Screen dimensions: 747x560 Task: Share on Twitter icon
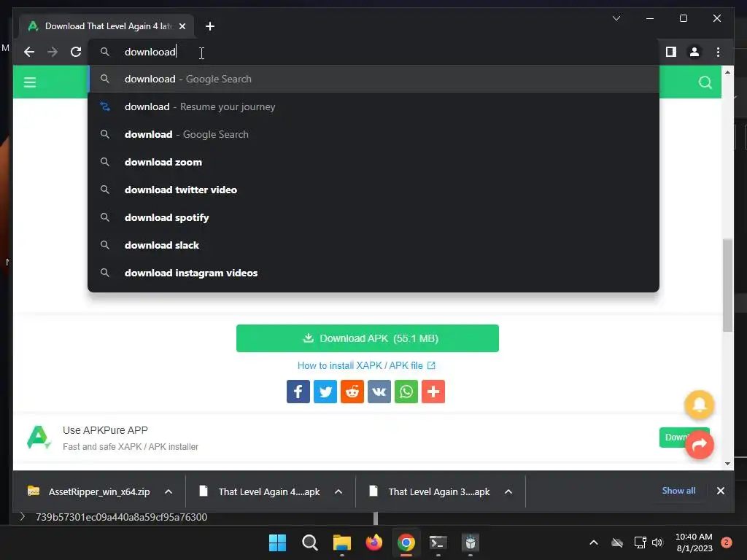(325, 392)
